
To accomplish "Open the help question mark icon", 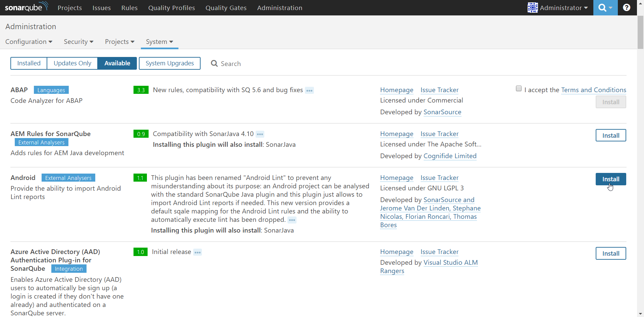I will pos(626,8).
